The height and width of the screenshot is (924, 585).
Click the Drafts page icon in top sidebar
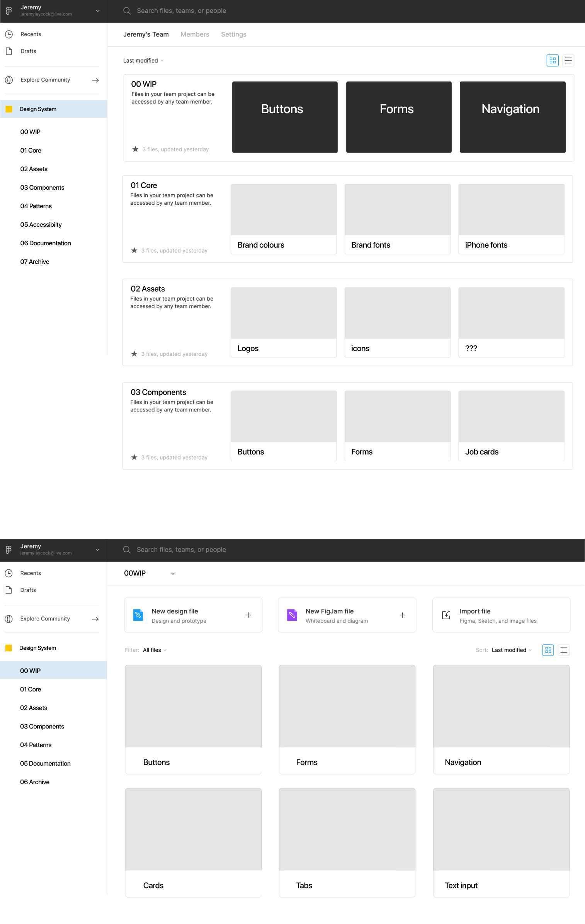tap(9, 51)
